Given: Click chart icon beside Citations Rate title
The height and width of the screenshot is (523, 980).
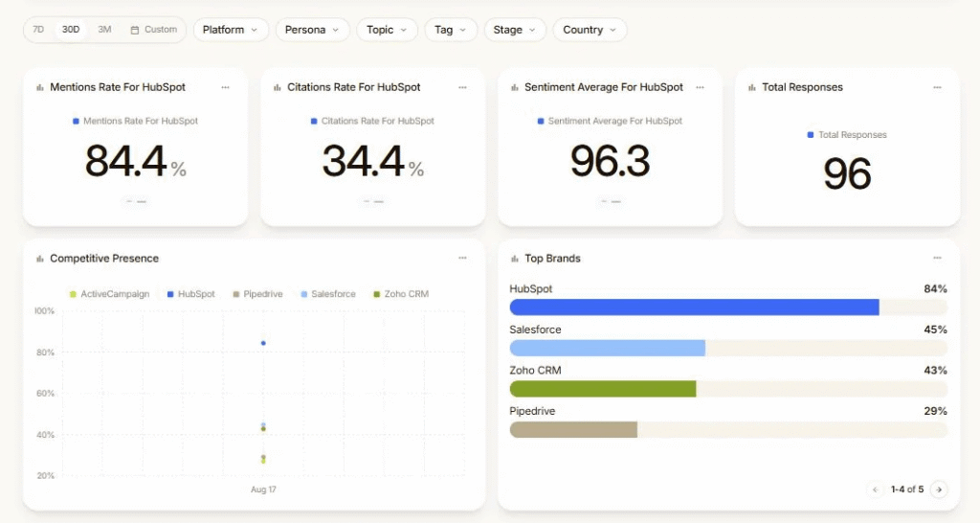Looking at the screenshot, I should 278,87.
